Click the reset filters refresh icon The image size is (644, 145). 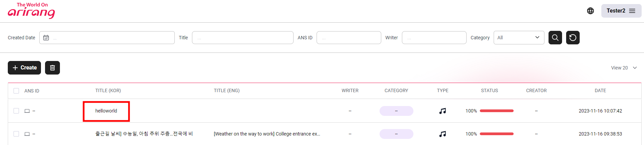[573, 38]
